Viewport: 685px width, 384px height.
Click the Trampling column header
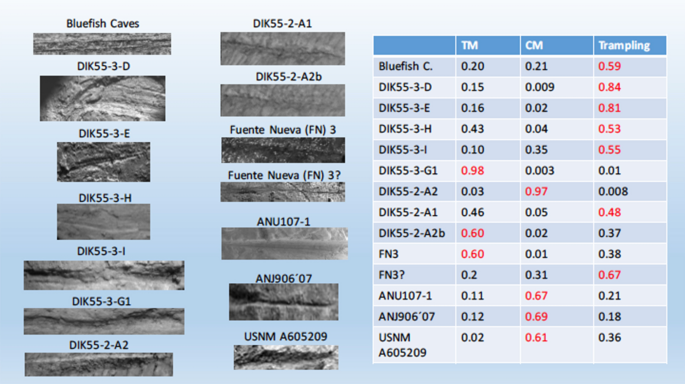coord(624,45)
